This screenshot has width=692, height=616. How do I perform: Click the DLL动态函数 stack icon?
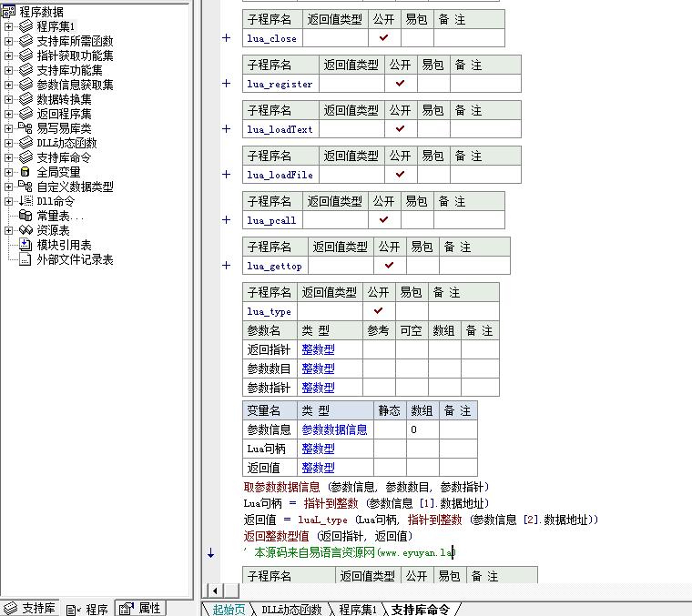click(25, 143)
